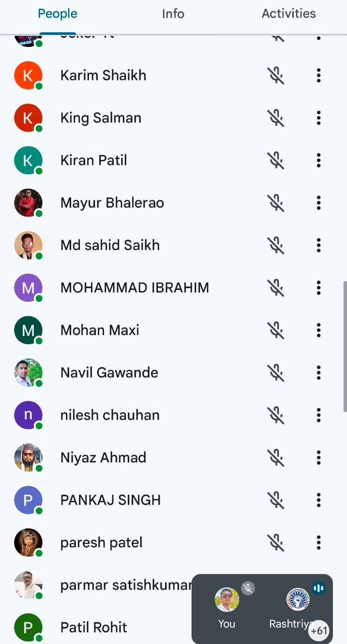Tap muted mic for MOHAMMAD IBRAHIM
The height and width of the screenshot is (644, 347).
point(276,288)
